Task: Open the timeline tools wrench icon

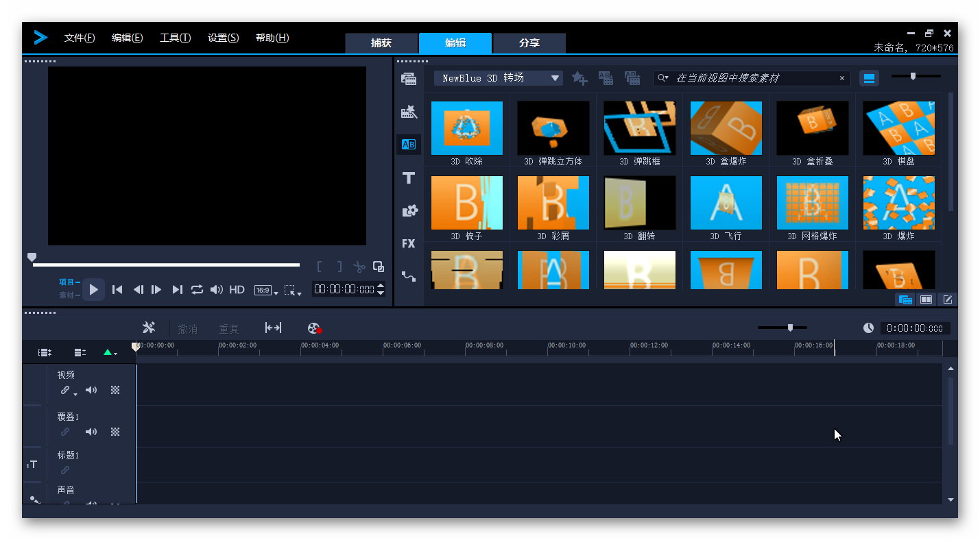Action: pyautogui.click(x=149, y=328)
